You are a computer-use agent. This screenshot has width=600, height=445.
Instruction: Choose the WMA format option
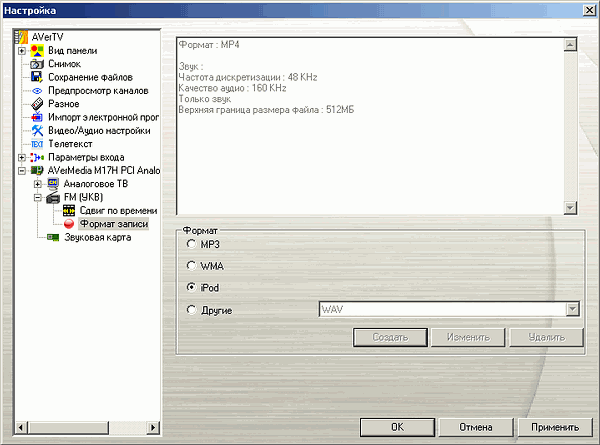(192, 266)
